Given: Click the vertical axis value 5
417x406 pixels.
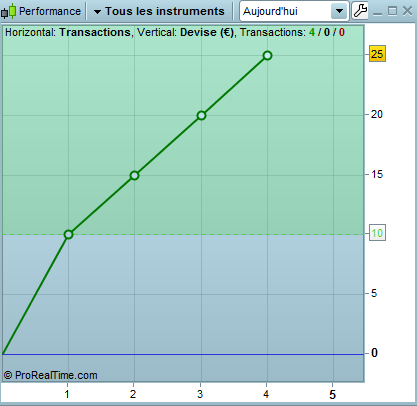Looking at the screenshot, I should point(374,293).
